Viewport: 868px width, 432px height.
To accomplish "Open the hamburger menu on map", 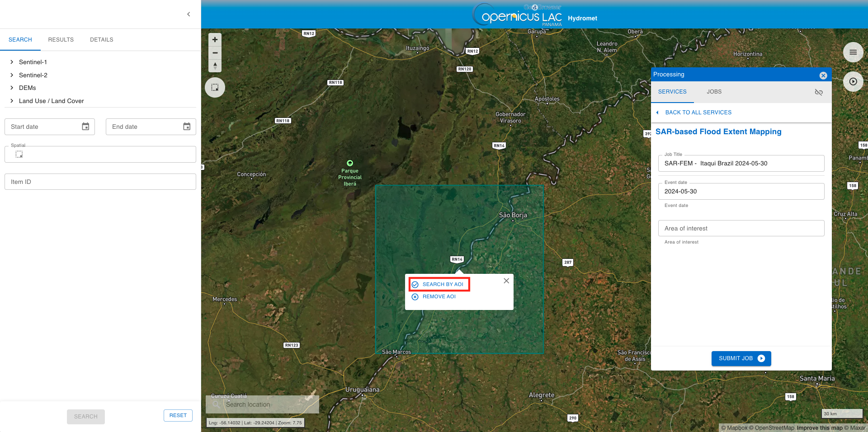I will tap(853, 52).
